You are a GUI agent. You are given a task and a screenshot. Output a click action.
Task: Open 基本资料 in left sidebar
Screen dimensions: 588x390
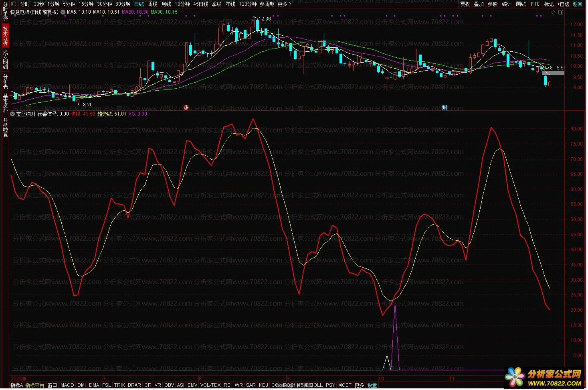click(x=5, y=103)
